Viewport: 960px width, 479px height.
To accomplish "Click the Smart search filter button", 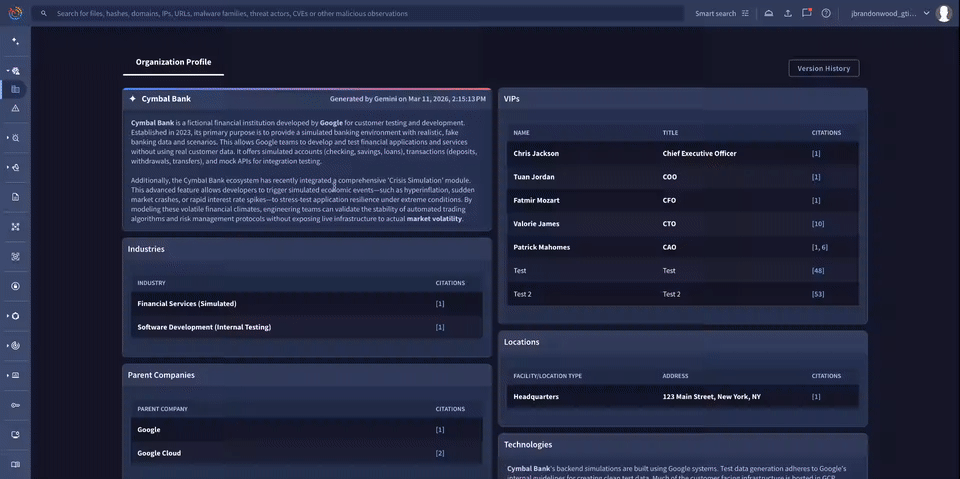I will point(722,14).
